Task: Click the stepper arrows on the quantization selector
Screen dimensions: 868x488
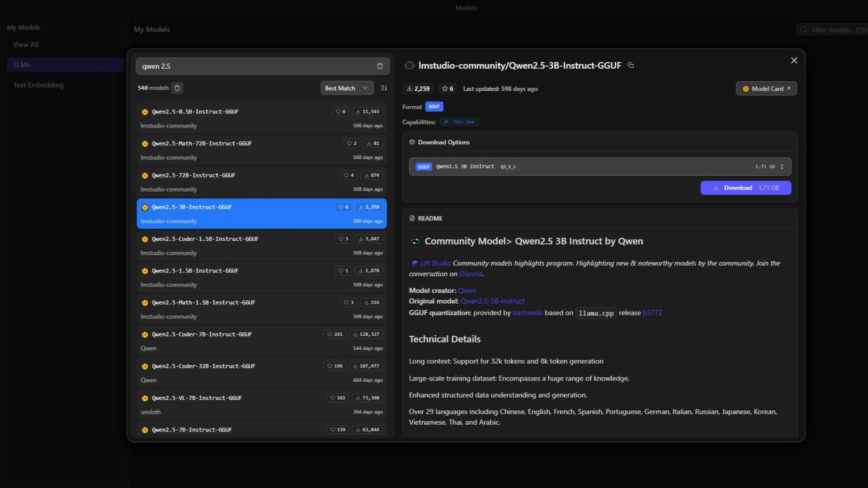Action: click(782, 167)
